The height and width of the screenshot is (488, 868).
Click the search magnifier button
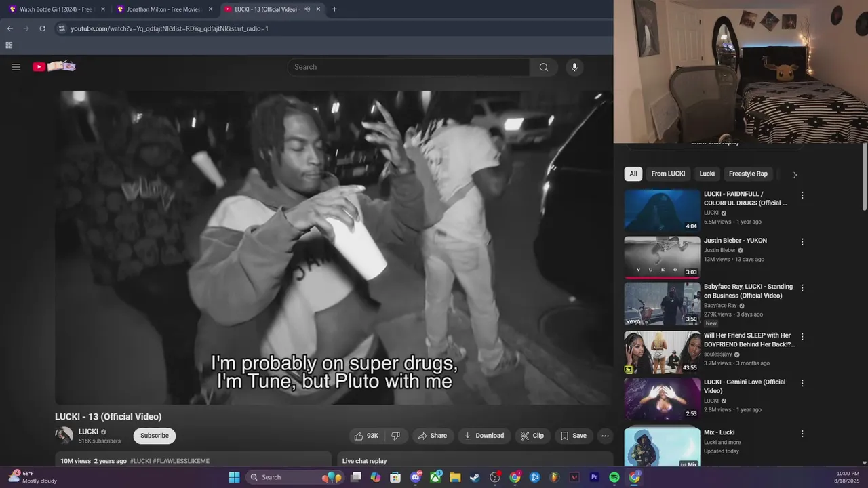point(543,67)
